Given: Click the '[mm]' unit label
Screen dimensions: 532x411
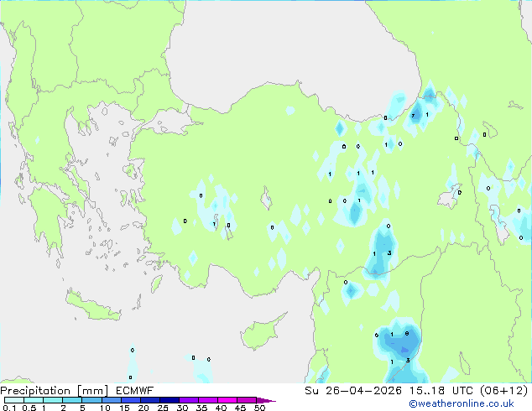Looking at the screenshot, I should point(93,391).
